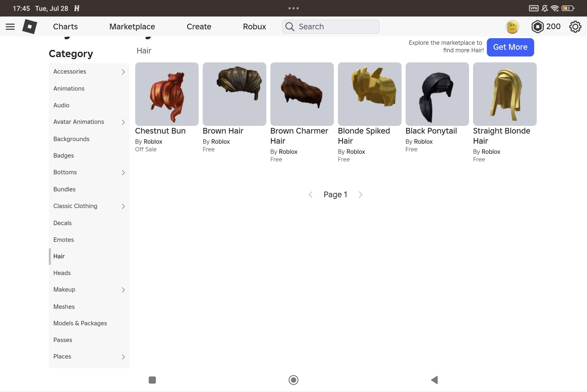Select the Meshes category
The image size is (587, 392).
coord(89,307)
